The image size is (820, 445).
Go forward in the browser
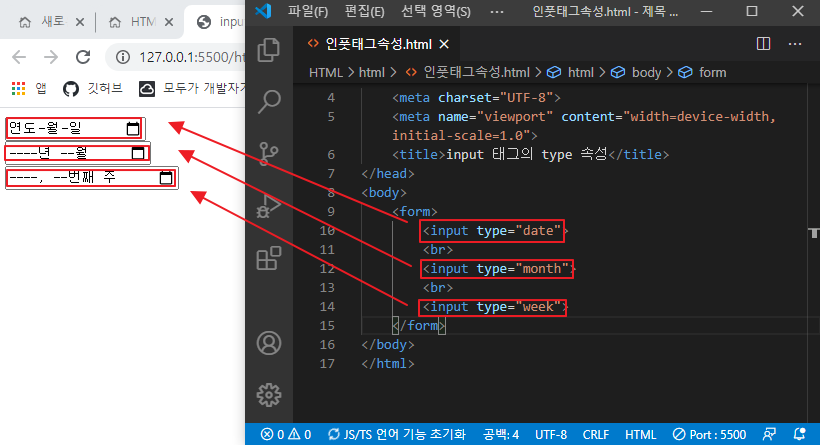pyautogui.click(x=51, y=56)
